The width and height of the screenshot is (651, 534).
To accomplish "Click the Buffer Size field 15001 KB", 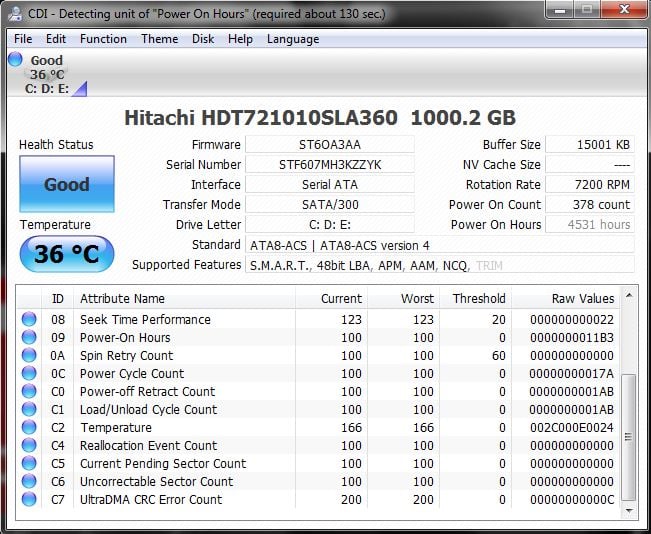I will [590, 145].
